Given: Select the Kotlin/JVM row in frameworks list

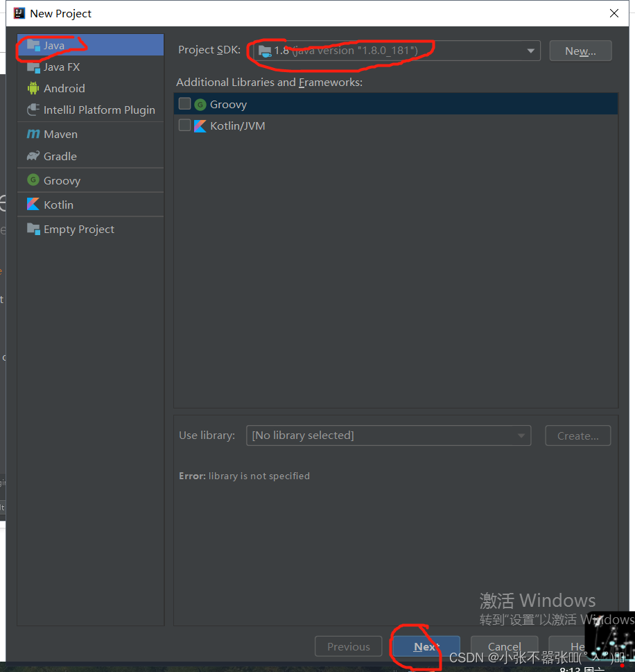Looking at the screenshot, I should tap(396, 126).
